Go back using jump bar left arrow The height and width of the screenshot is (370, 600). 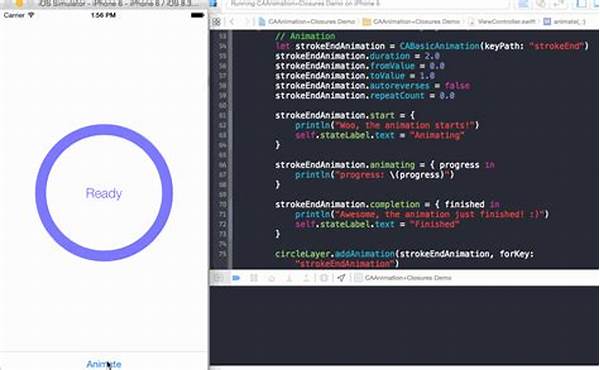[232, 21]
